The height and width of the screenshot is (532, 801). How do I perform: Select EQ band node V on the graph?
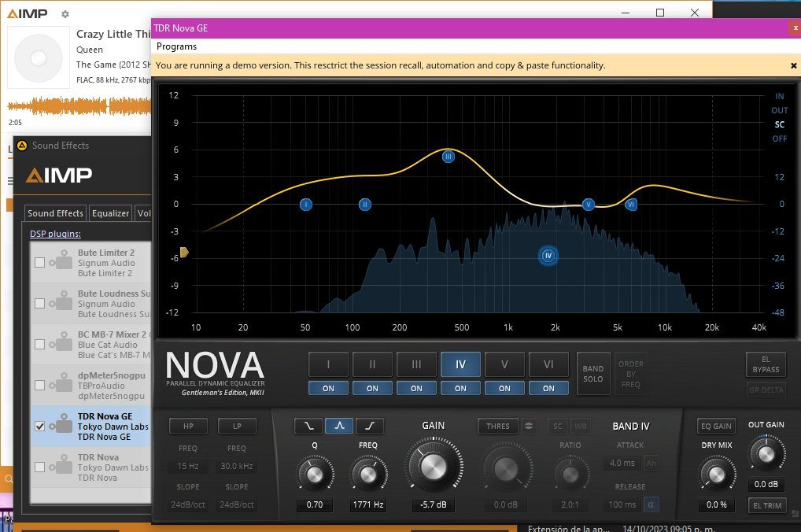[x=588, y=205]
